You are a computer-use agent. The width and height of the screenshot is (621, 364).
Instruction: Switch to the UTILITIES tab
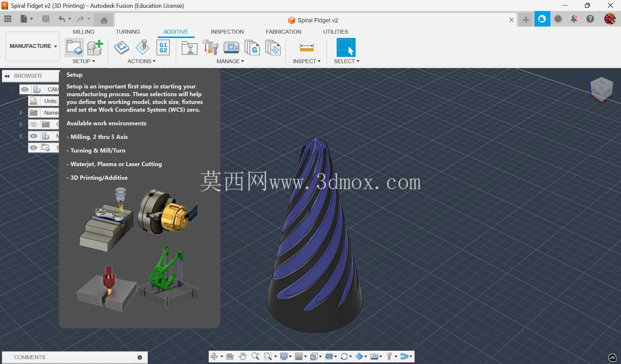[336, 32]
